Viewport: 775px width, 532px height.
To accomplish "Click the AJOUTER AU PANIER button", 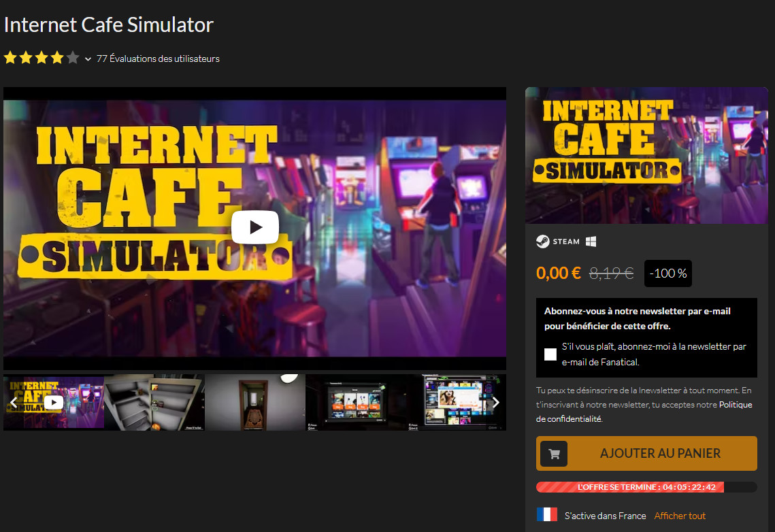I will point(646,454).
